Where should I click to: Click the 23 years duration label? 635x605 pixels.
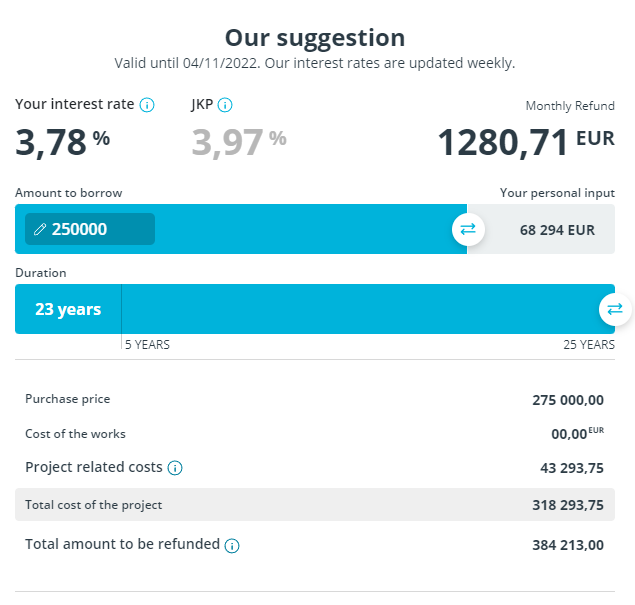click(x=68, y=309)
